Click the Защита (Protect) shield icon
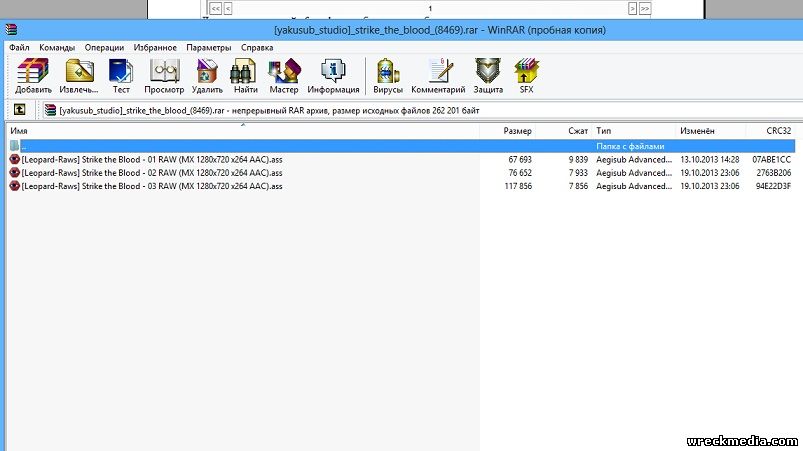This screenshot has width=803, height=451. pos(488,75)
